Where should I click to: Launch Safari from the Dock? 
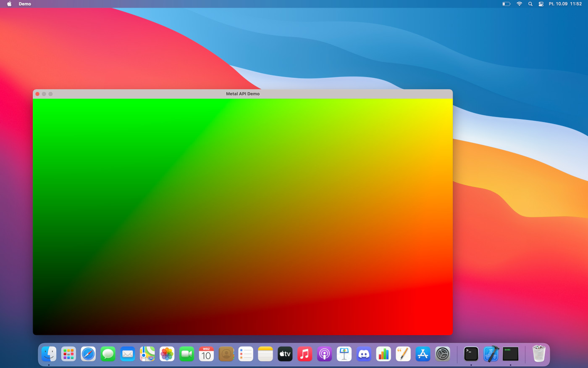pos(88,354)
